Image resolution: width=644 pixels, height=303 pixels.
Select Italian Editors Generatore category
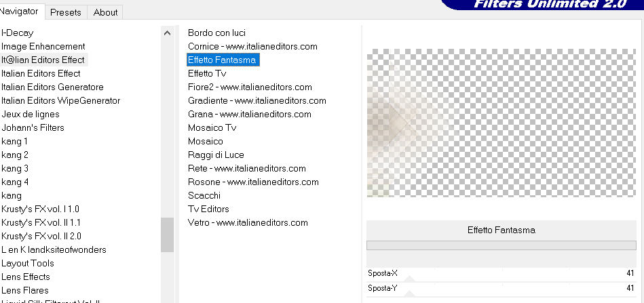click(52, 87)
